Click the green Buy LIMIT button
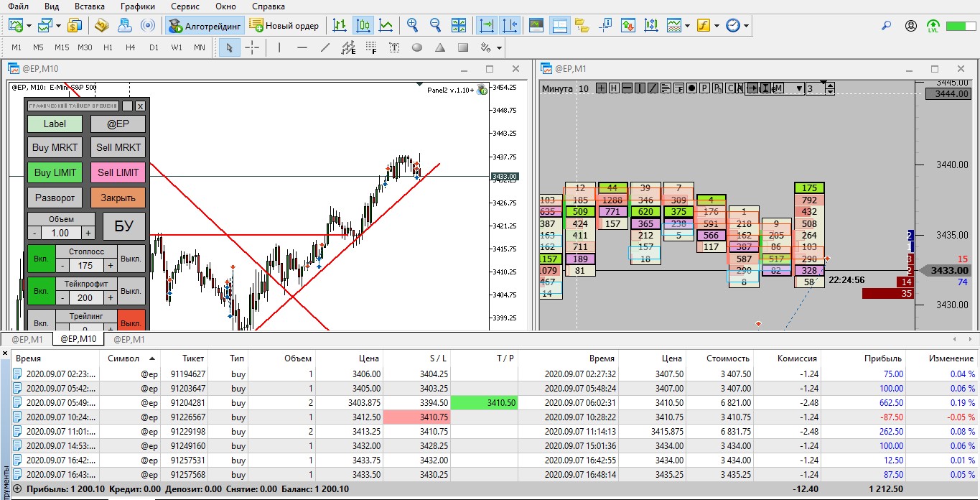The height and width of the screenshot is (500, 980). pos(55,172)
